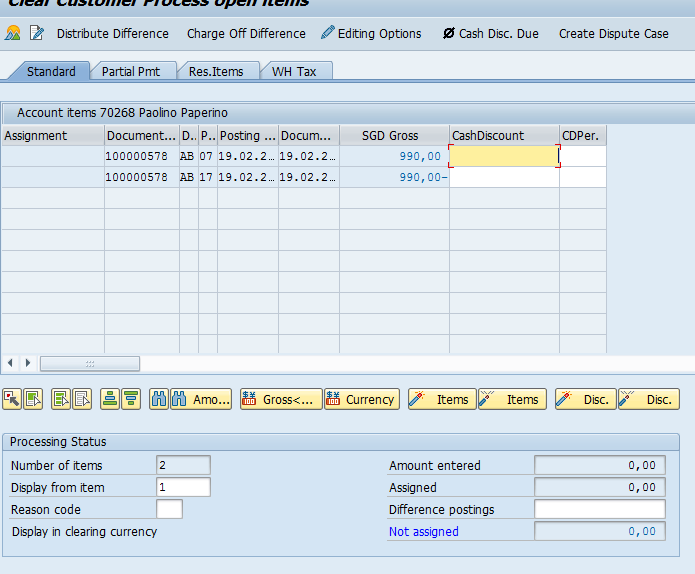Click the Posting ... date column header
Screen dimensions: 695x574
coord(248,135)
